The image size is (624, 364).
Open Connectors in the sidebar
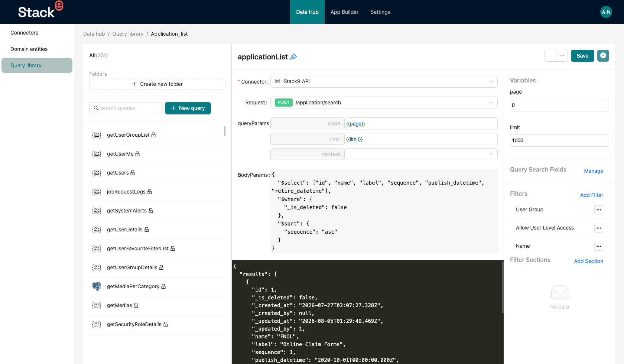click(x=37, y=33)
